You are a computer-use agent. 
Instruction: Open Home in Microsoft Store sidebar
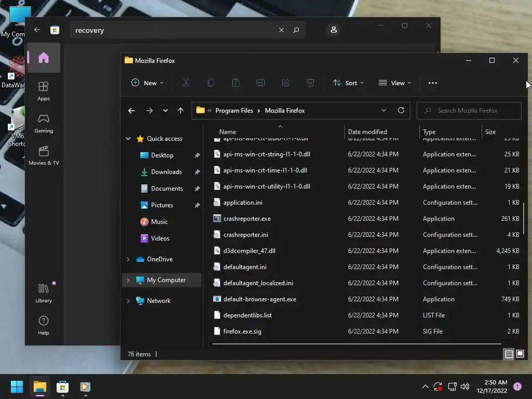coord(44,58)
